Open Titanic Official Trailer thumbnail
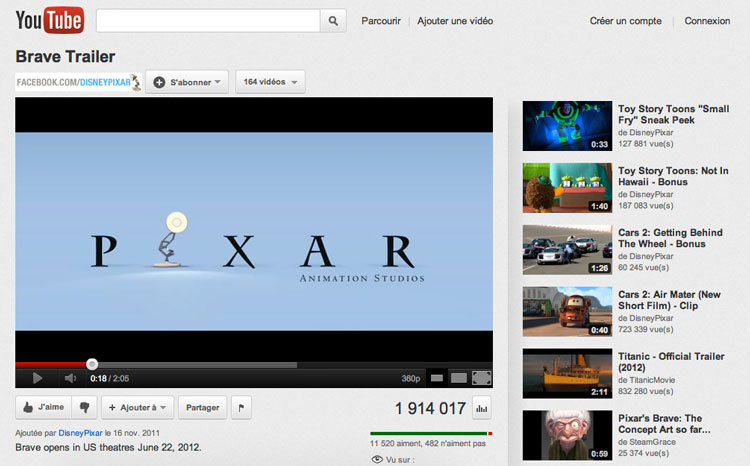 click(567, 373)
